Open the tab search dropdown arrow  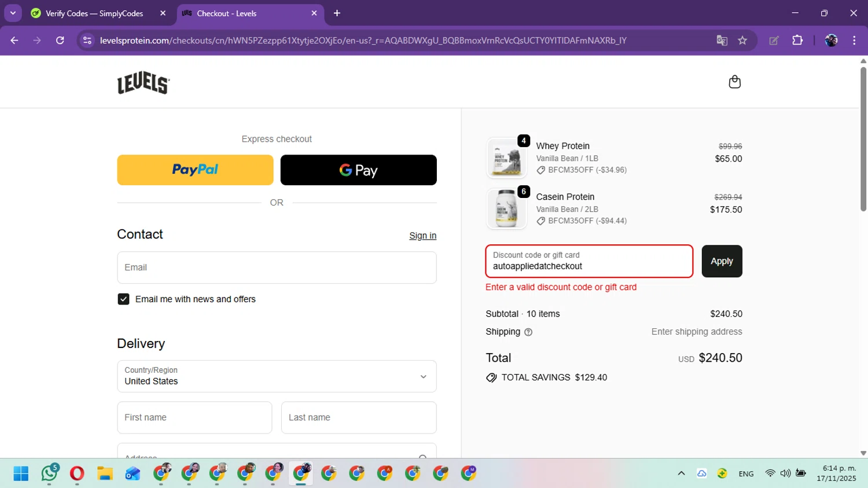click(13, 13)
